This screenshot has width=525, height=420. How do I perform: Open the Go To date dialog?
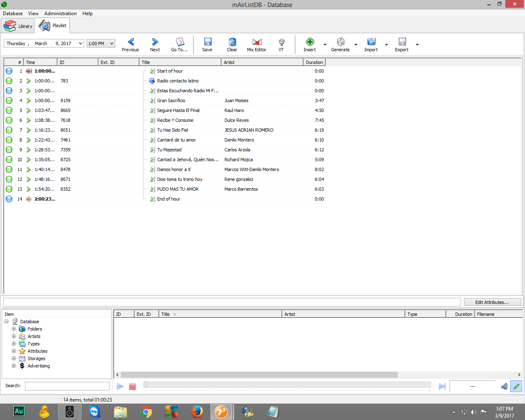pyautogui.click(x=179, y=45)
